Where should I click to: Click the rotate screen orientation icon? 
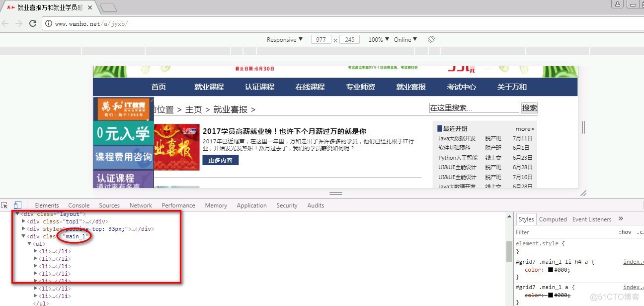[x=431, y=39]
